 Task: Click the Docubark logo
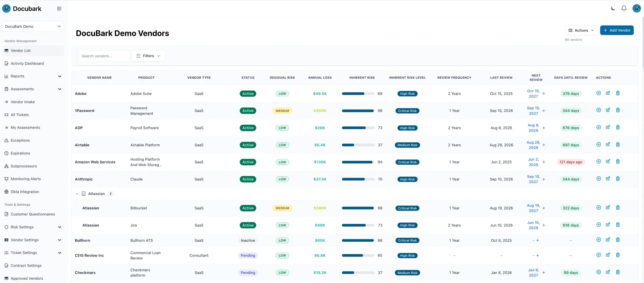click(x=22, y=9)
